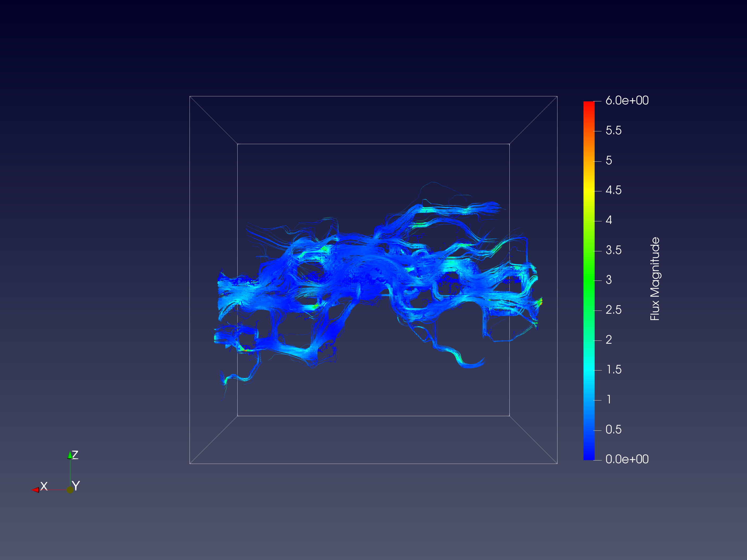The height and width of the screenshot is (560, 747).
Task: Click the green Z axis arrow
Action: tap(70, 455)
